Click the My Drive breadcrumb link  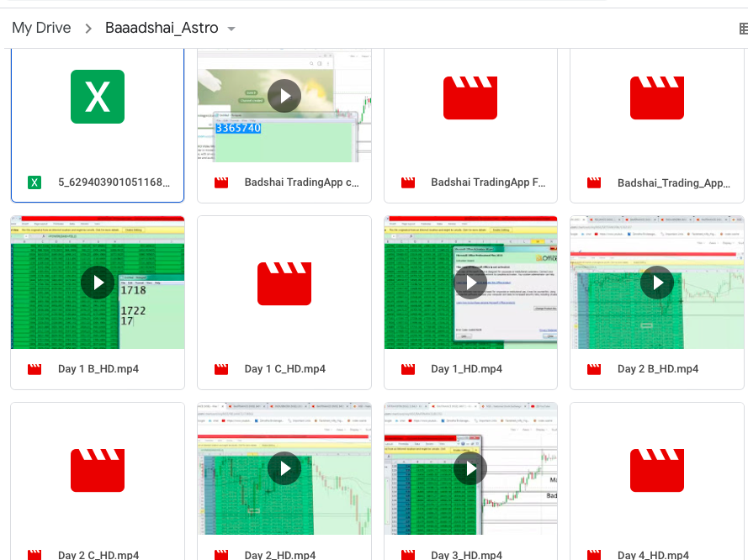tap(41, 28)
